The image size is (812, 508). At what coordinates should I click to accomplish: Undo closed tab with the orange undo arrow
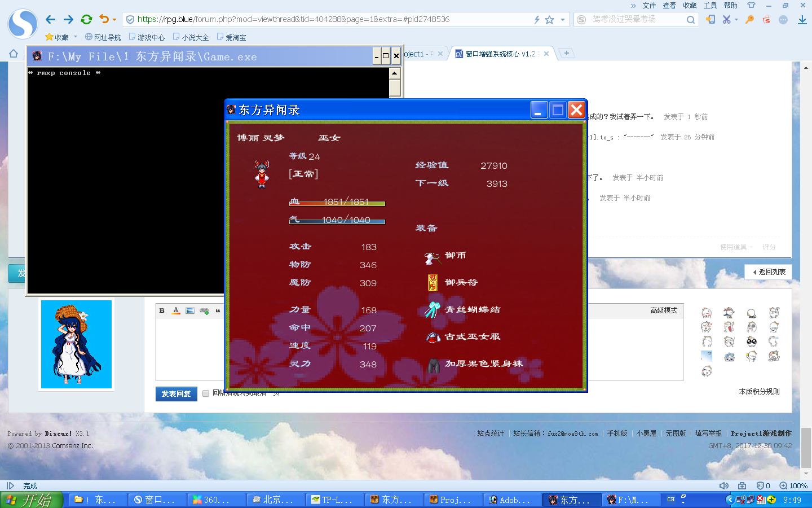104,19
